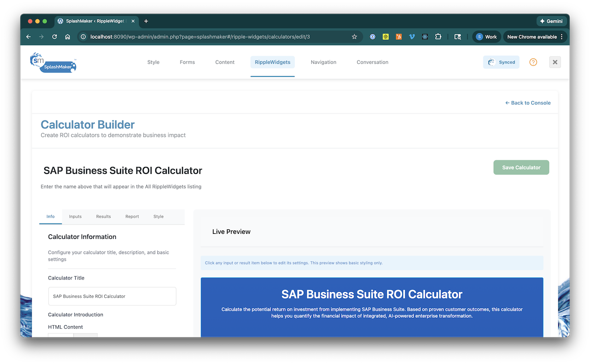Close the SplashMaker panel with X
Viewport: 590px width, 364px height.
point(555,62)
